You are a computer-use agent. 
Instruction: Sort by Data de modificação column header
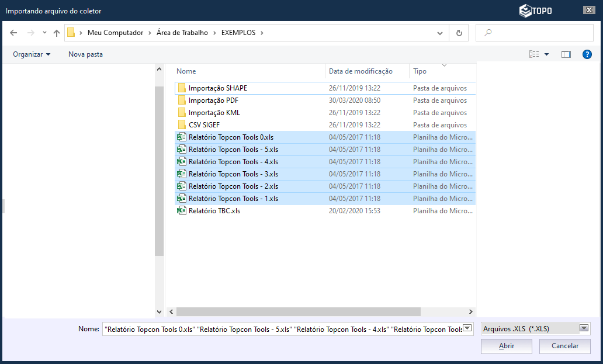361,71
